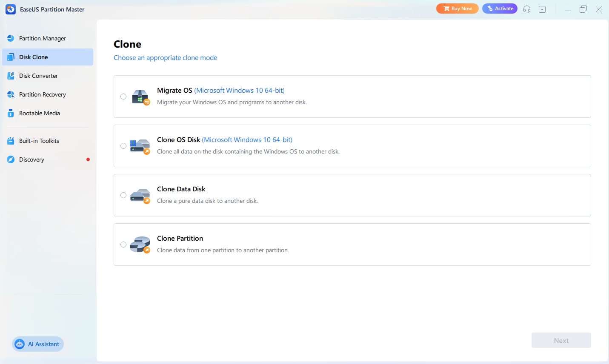Click the Clone page heading
Image resolution: width=609 pixels, height=364 pixels.
[127, 44]
